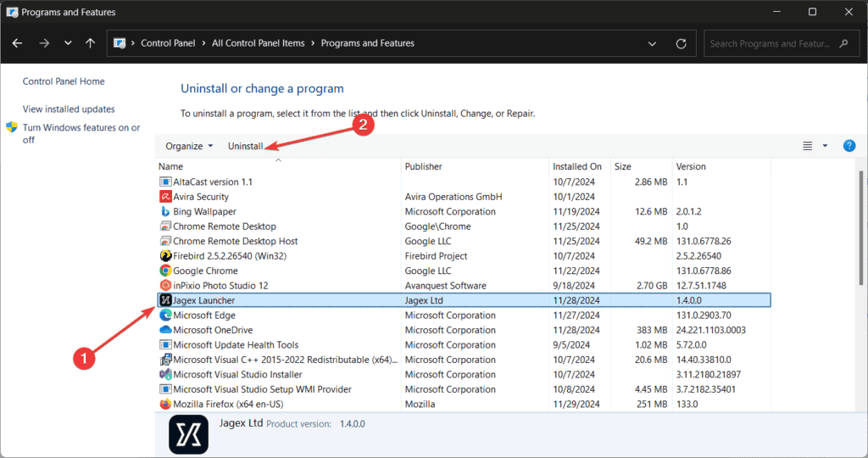
Task: Sort programs by Installed On column
Action: 576,166
